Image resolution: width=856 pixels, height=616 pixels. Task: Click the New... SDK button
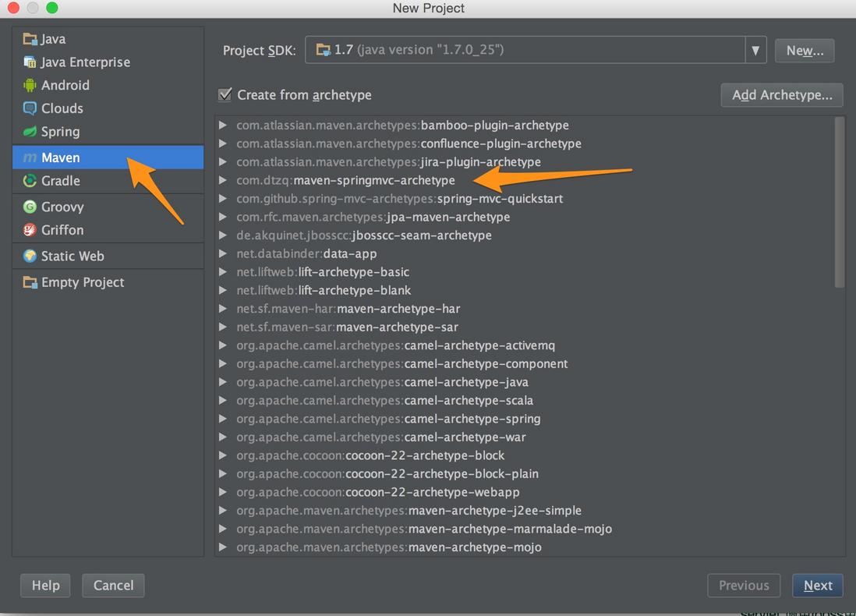click(805, 51)
